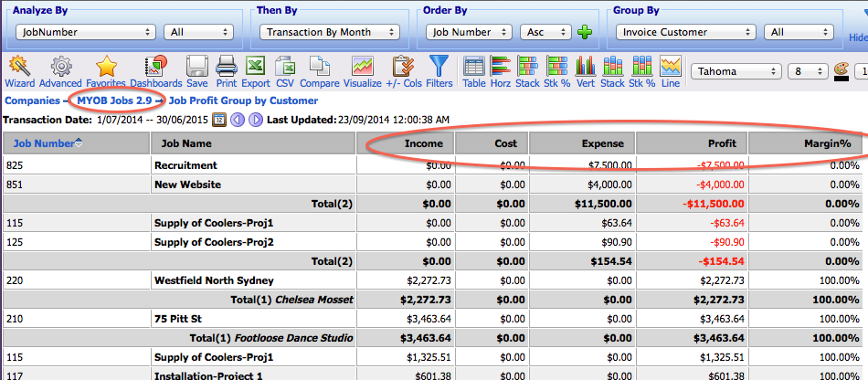Go to Companies breadcrumb link
The height and width of the screenshot is (380, 868).
[x=32, y=100]
